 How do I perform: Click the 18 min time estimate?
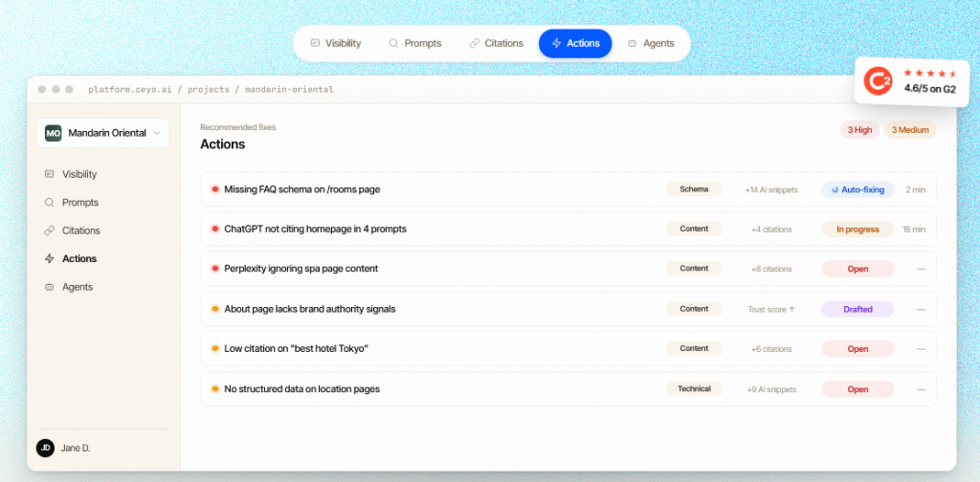(914, 230)
